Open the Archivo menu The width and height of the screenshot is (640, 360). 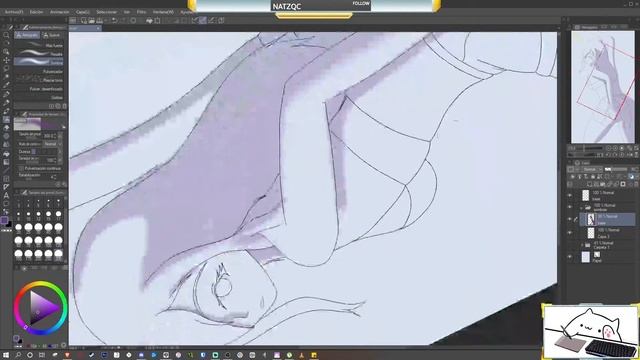tap(14, 12)
